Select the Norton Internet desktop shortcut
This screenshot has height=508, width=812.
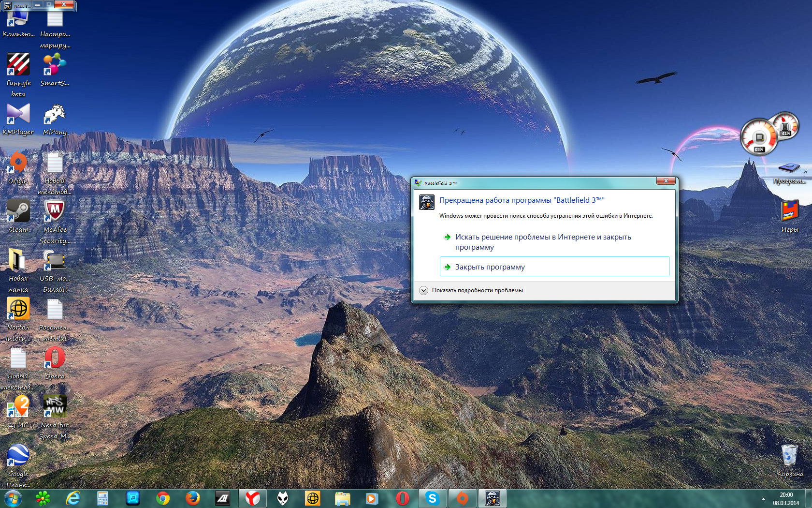tap(18, 320)
